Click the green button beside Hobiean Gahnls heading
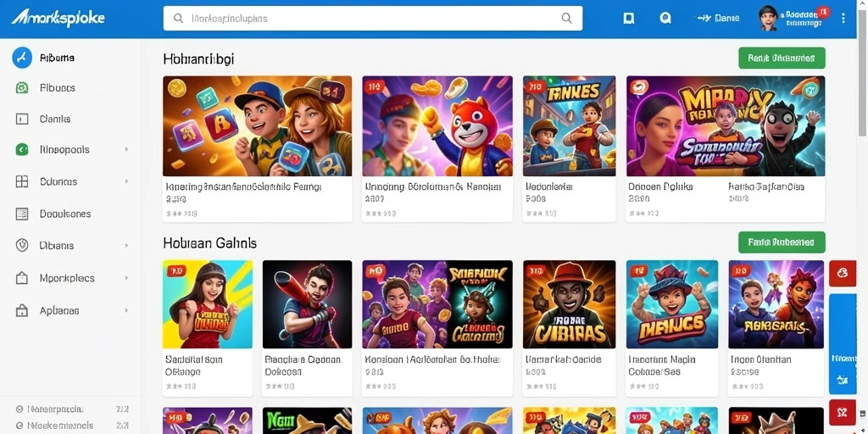868x434 pixels. (x=782, y=242)
